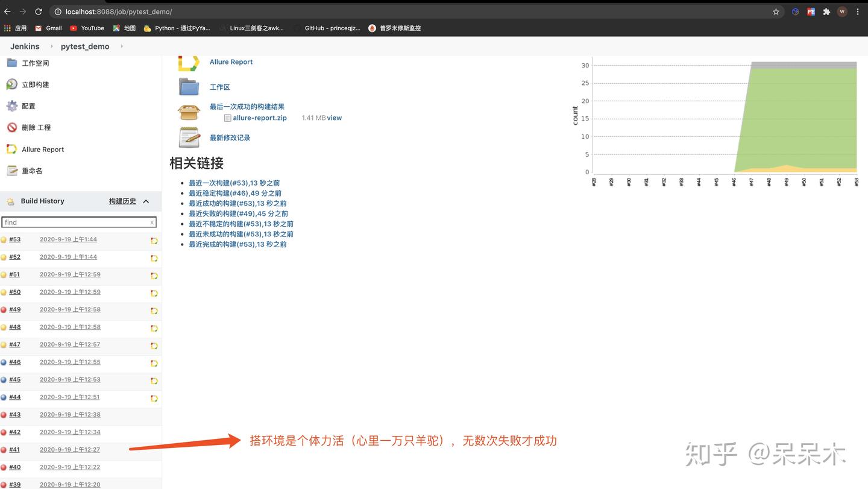The width and height of the screenshot is (868, 489).
Task: Click the 立即构建 build-now icon
Action: (11, 84)
